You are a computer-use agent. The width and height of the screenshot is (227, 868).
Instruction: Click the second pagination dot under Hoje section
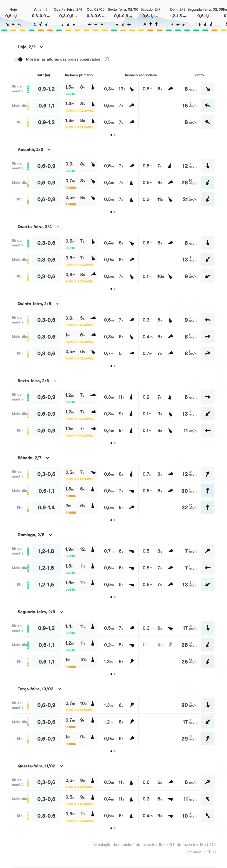tap(115, 135)
